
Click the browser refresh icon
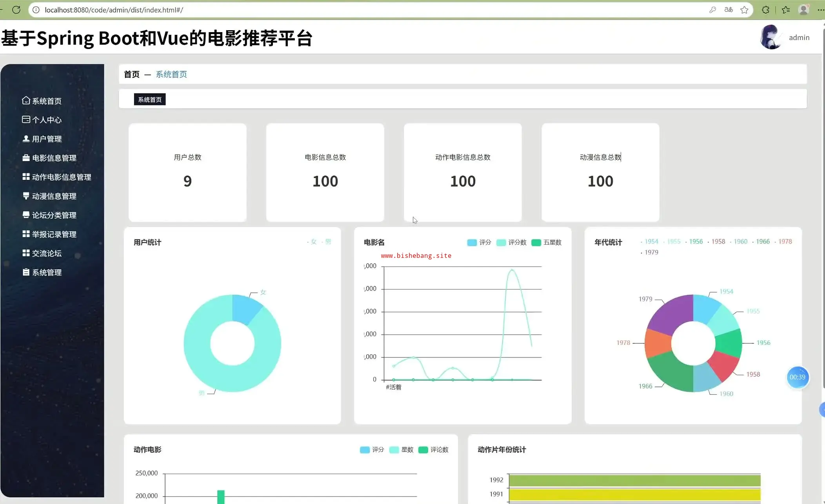point(16,10)
